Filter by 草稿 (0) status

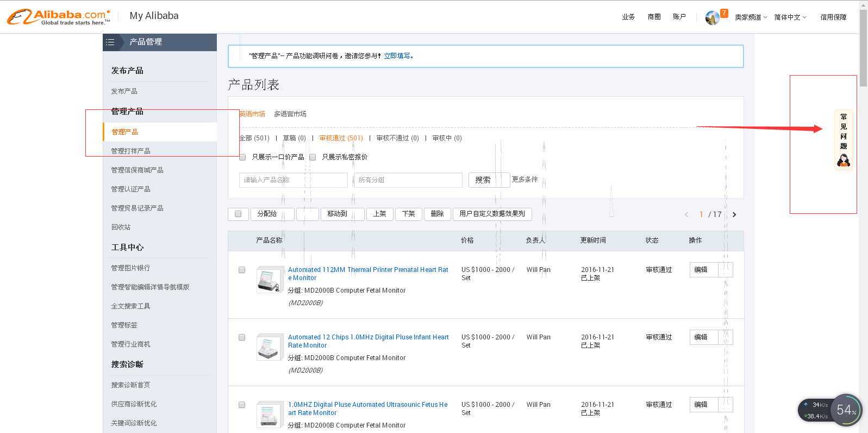coord(294,138)
